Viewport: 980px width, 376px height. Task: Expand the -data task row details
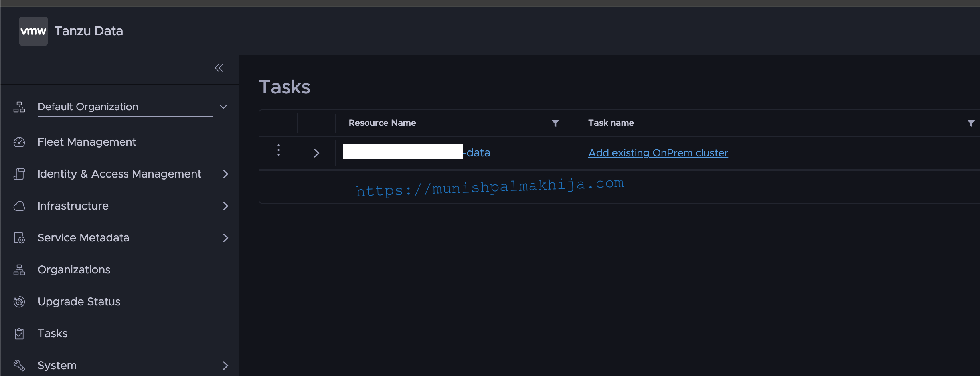tap(316, 153)
